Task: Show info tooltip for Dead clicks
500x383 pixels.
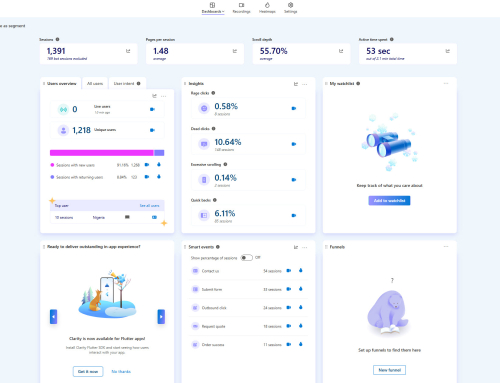Action: click(x=213, y=129)
